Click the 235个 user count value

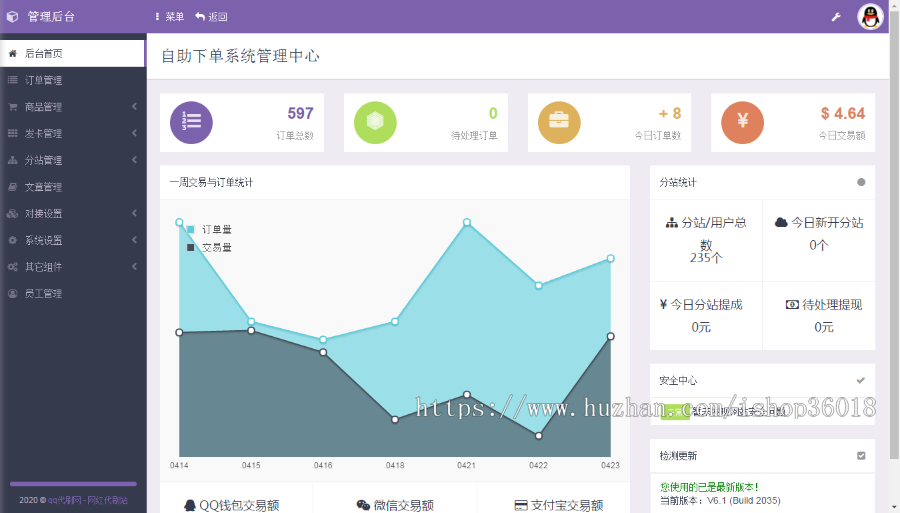(x=705, y=258)
